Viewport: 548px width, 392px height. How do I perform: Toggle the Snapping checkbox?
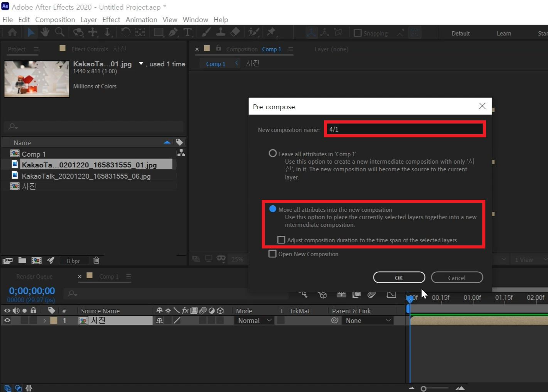(358, 33)
